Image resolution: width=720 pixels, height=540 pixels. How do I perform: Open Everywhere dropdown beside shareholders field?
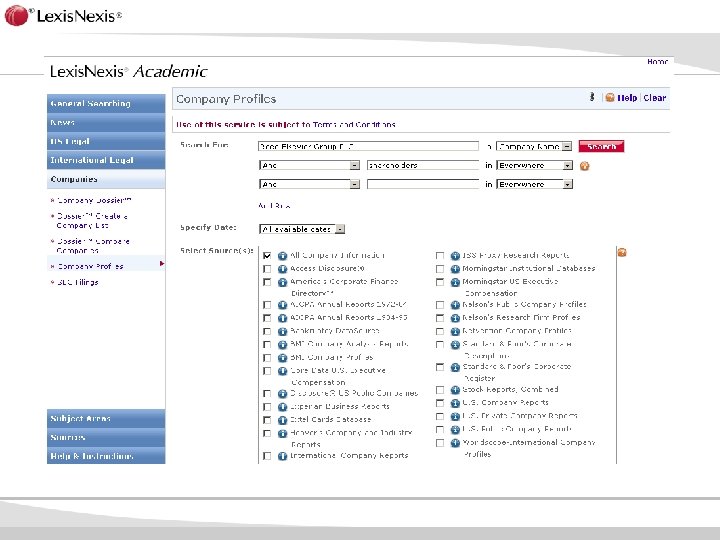[x=534, y=165]
